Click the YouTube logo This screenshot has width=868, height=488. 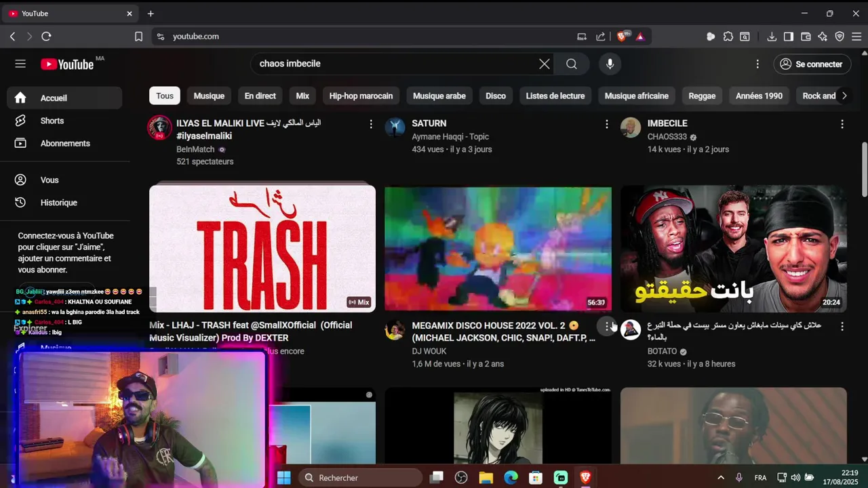pos(67,64)
